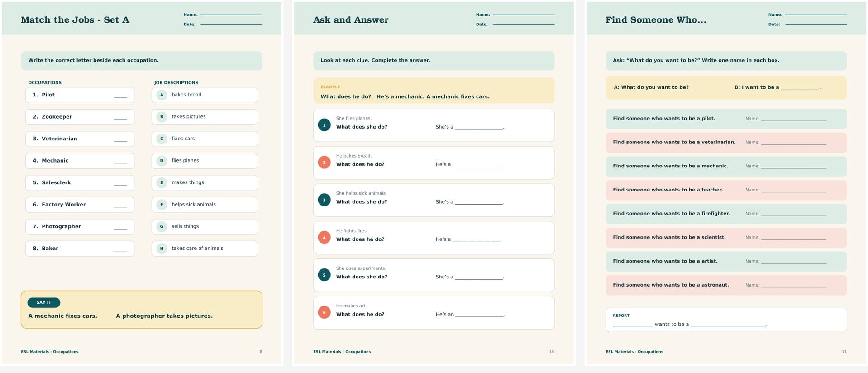868x373 pixels.
Task: Click the letter G badge beside sells things
Action: coord(162,227)
